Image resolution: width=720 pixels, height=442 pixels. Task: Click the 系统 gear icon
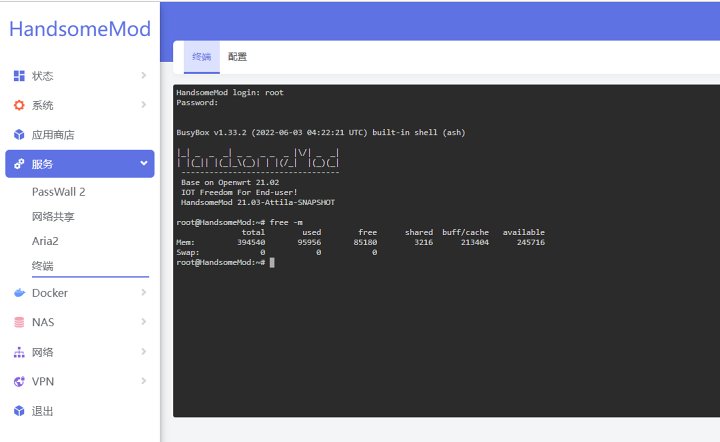(x=19, y=105)
